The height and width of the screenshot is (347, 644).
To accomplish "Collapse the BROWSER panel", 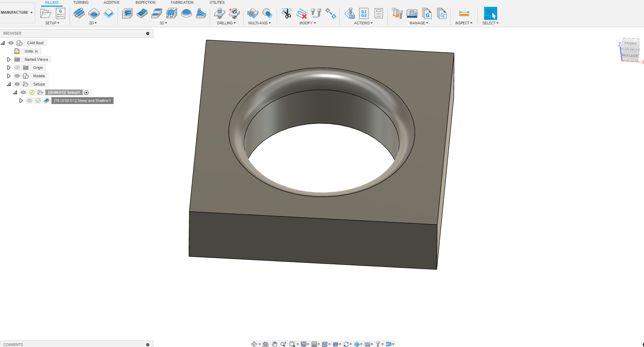I will 148,33.
